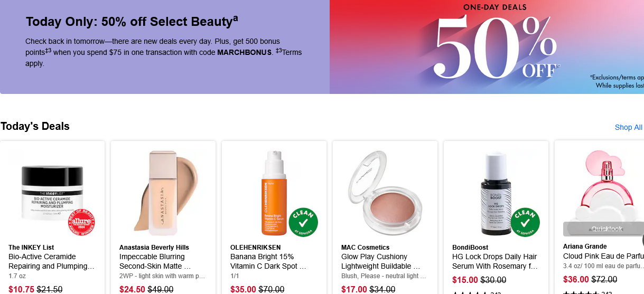Viewport: 644px width, 294px height.
Task: Open Cloud Pink Eau de Parfum title
Action: pos(603,257)
